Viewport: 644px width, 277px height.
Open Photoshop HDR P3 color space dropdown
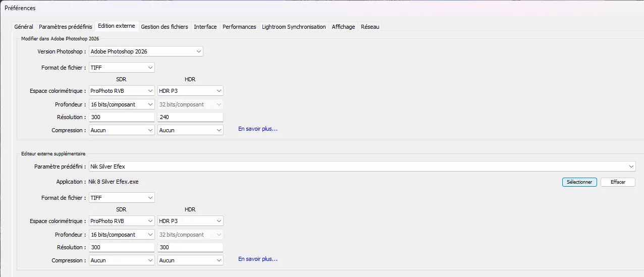coord(190,91)
